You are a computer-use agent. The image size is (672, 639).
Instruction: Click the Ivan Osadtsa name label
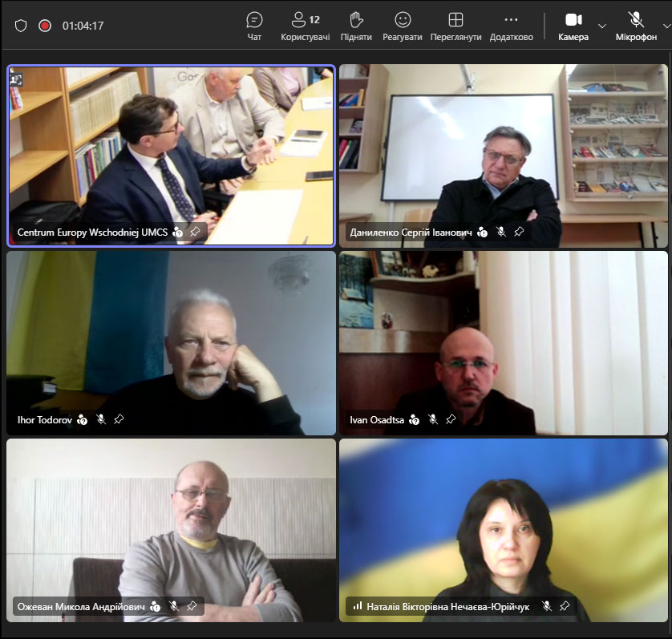[377, 419]
